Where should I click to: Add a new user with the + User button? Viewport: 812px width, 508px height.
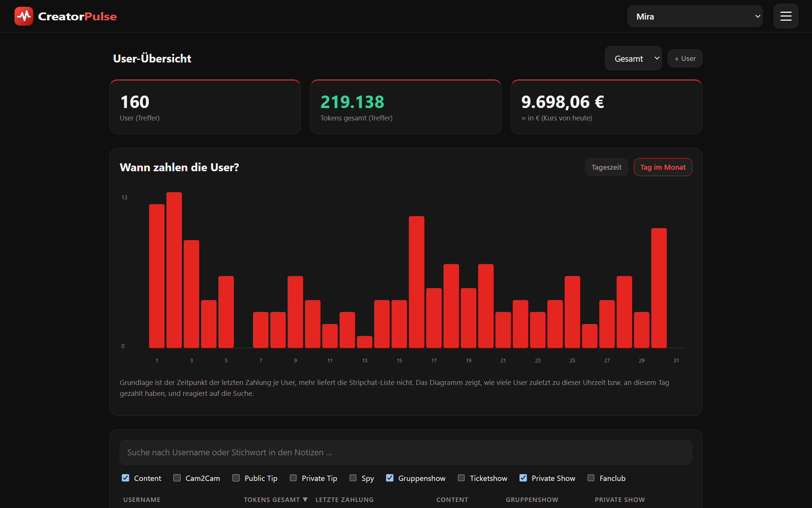coord(685,58)
